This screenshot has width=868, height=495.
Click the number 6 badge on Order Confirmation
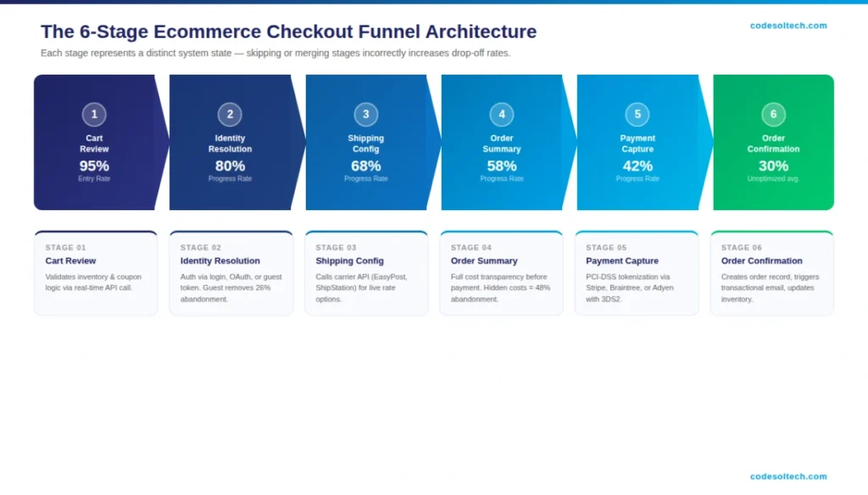(772, 114)
